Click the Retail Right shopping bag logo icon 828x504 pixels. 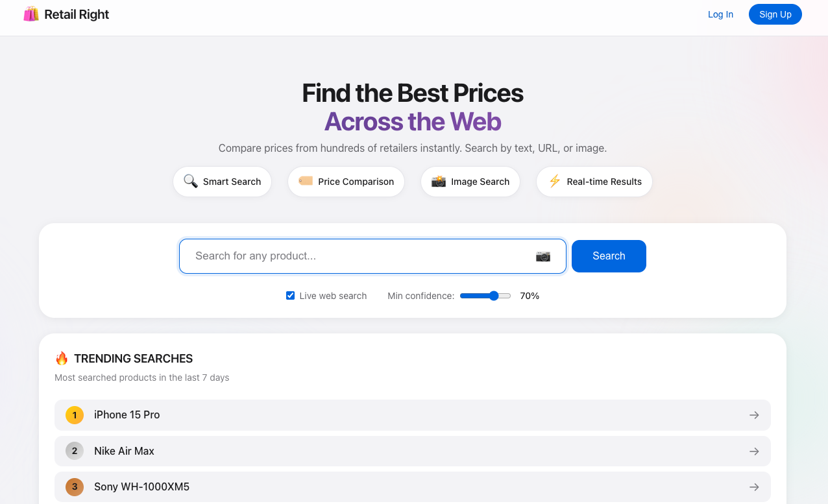[x=31, y=14]
